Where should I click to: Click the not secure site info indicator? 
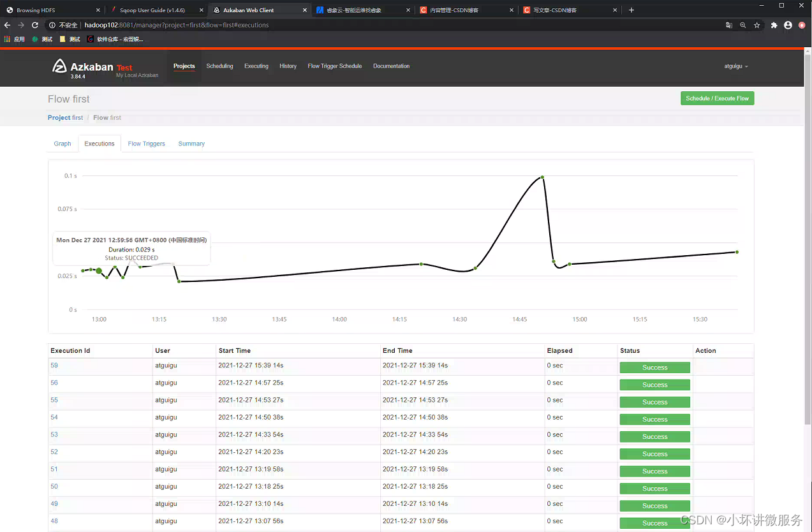coord(63,25)
